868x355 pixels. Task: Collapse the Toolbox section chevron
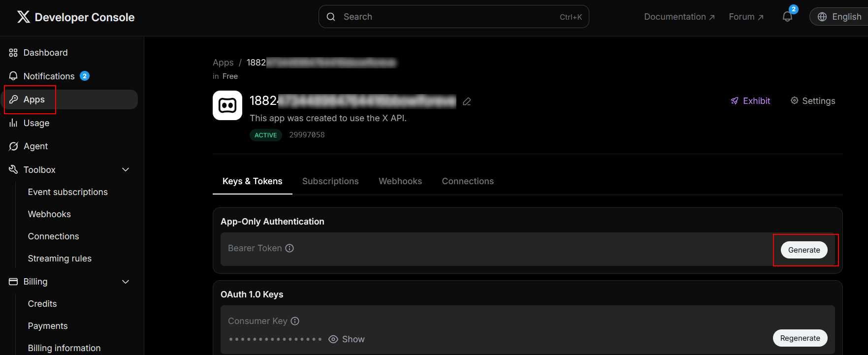(126, 169)
